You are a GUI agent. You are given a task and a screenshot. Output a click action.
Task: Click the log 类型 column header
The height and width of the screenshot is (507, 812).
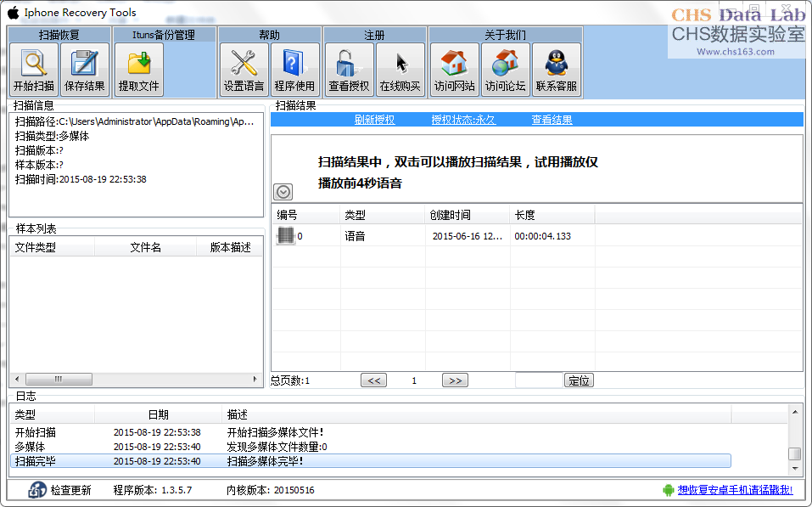[53, 414]
